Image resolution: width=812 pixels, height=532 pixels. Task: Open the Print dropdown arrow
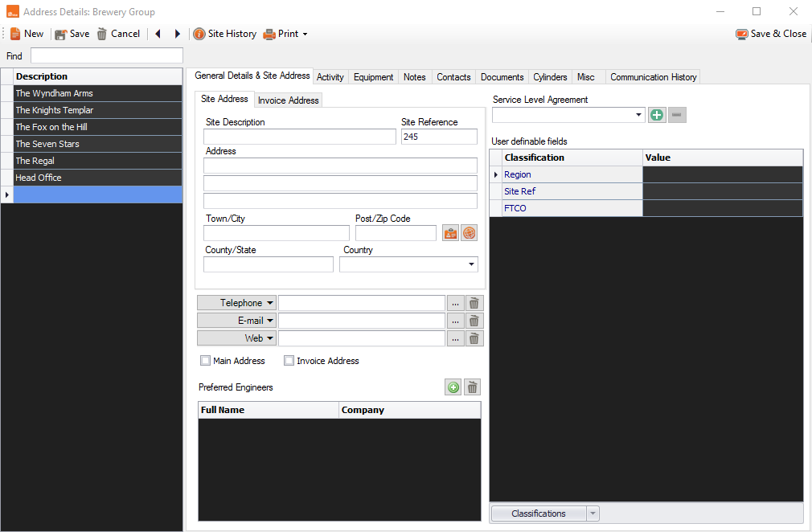(x=305, y=35)
